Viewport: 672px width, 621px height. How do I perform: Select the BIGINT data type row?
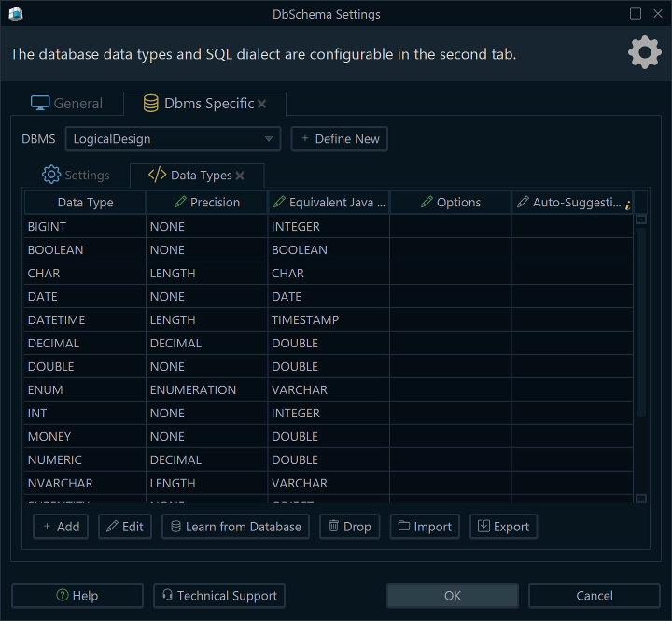[x=329, y=226]
